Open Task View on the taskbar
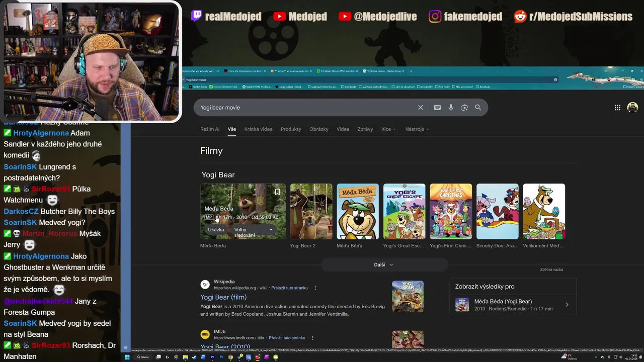Viewport: 644px width, 362px height. 158,357
